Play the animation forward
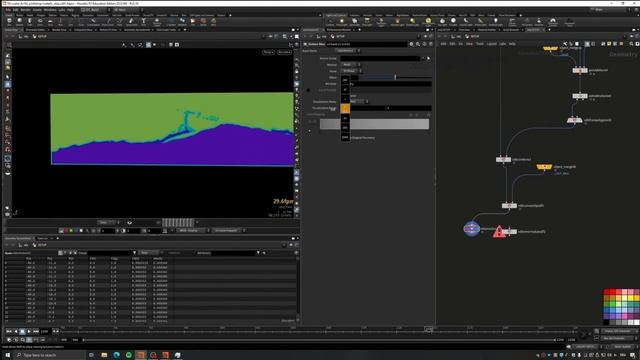Viewport: 640px width, 360px height. point(29,331)
